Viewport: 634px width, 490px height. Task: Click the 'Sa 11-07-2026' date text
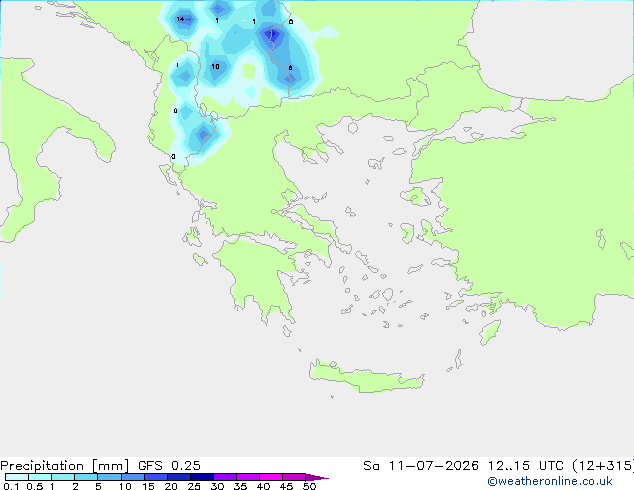coord(421,466)
